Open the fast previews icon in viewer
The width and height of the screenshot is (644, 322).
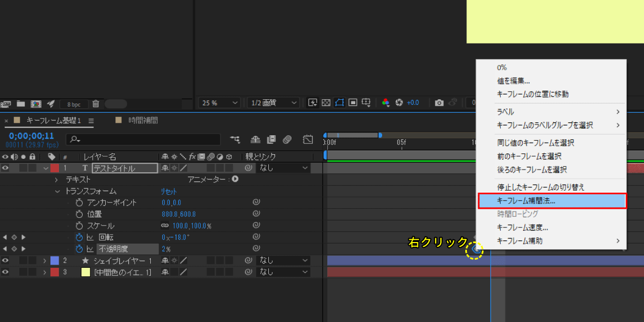(312, 103)
